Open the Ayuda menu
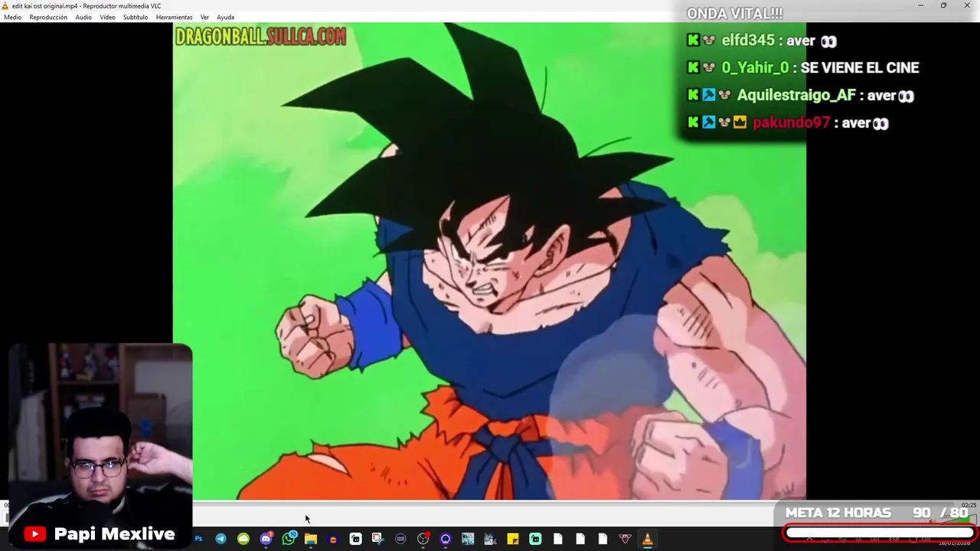980x551 pixels. 225,17
